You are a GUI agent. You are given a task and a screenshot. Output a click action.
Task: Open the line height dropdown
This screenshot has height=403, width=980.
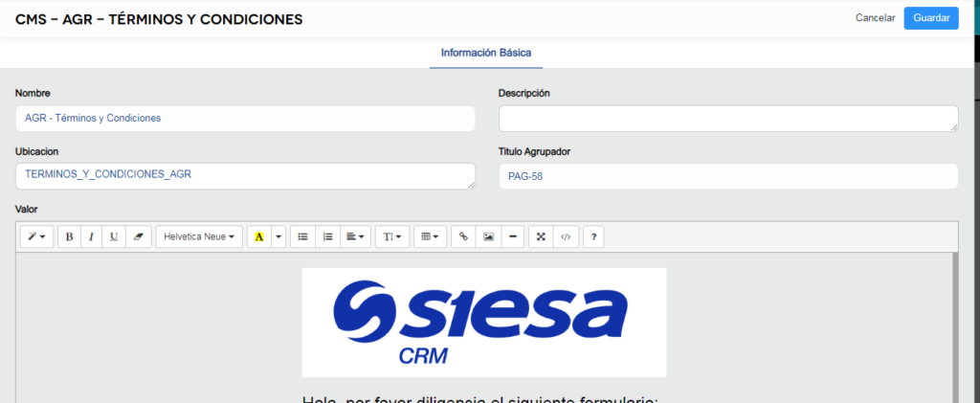pyautogui.click(x=391, y=236)
